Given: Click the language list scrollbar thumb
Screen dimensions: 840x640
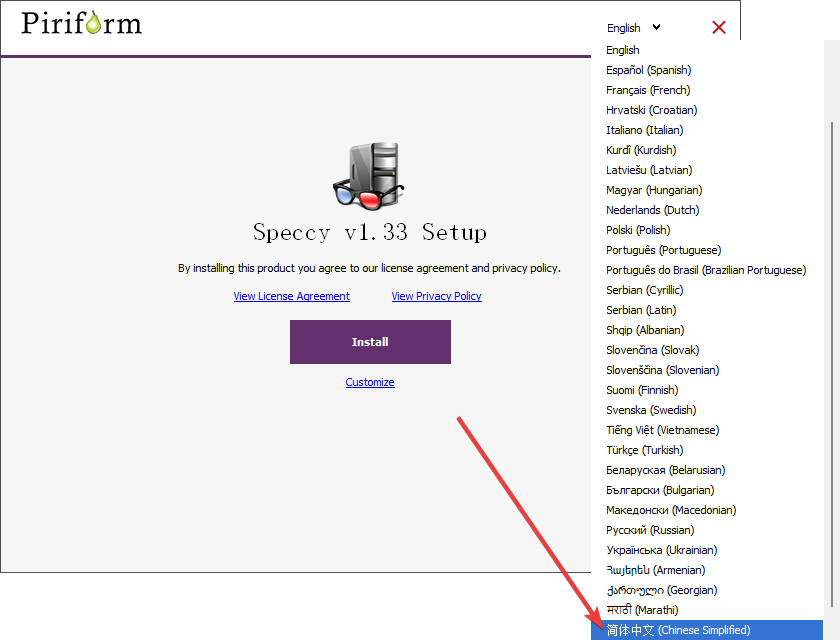Looking at the screenshot, I should pos(832,364).
